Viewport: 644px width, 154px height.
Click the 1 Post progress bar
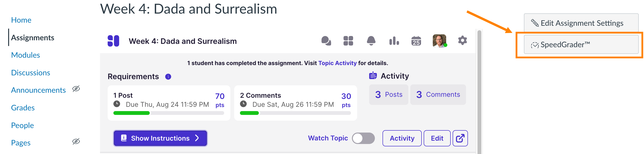pyautogui.click(x=168, y=113)
